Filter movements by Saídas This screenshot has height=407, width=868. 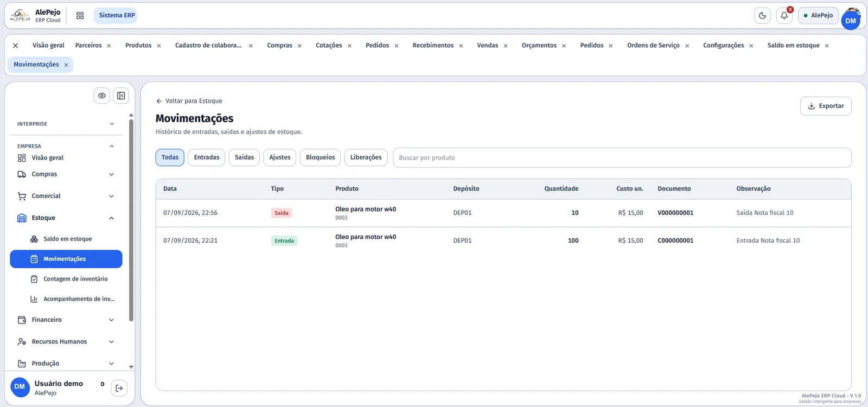tap(244, 157)
